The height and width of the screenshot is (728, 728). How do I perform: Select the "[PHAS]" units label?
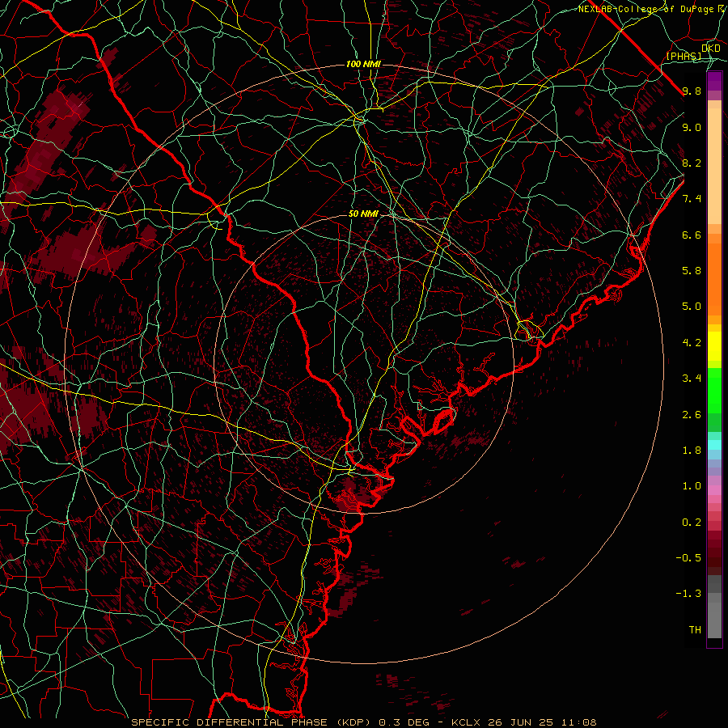tap(684, 56)
